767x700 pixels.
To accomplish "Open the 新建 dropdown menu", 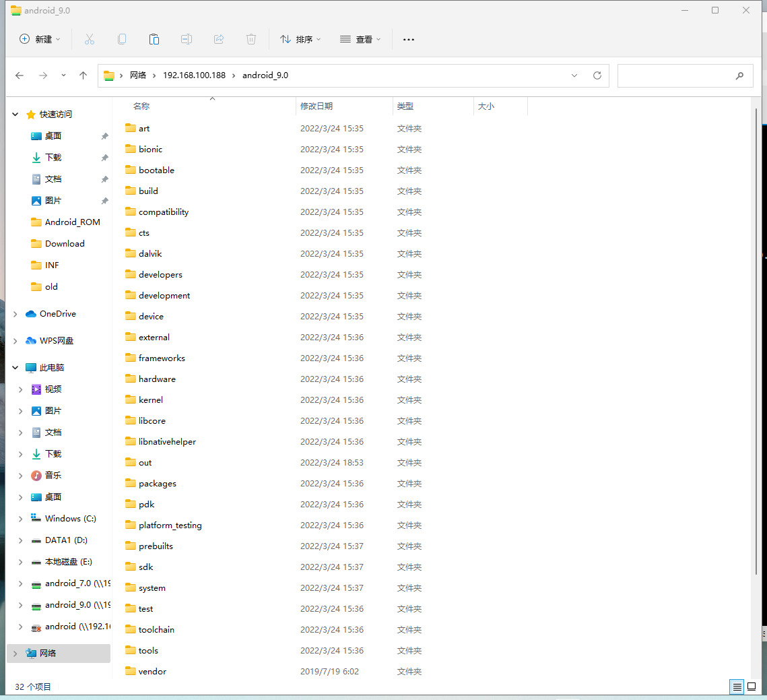I will (40, 39).
